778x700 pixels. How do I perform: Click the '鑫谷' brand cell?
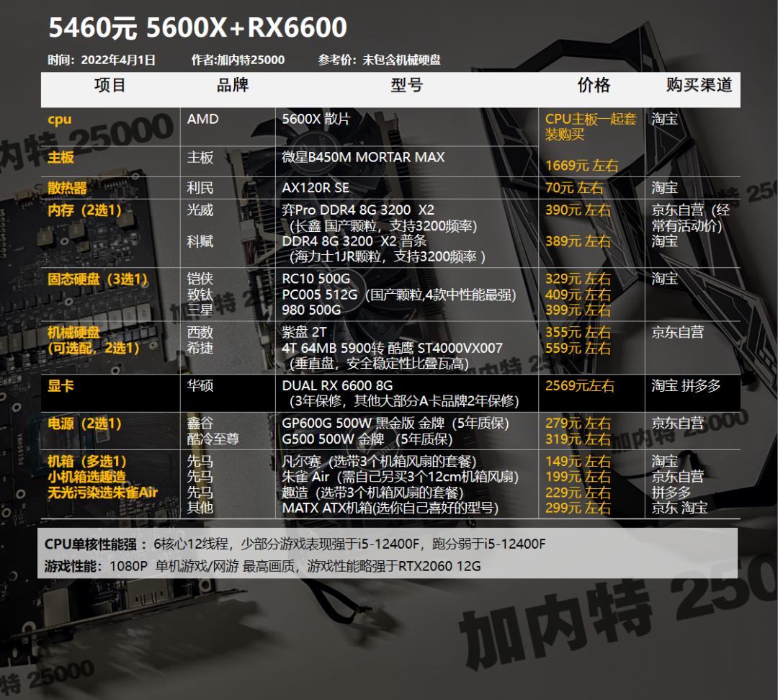(200, 423)
